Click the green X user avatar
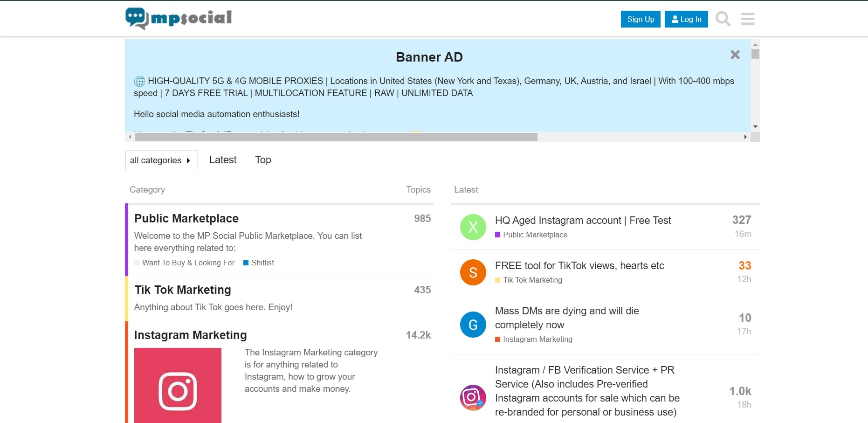 [473, 227]
